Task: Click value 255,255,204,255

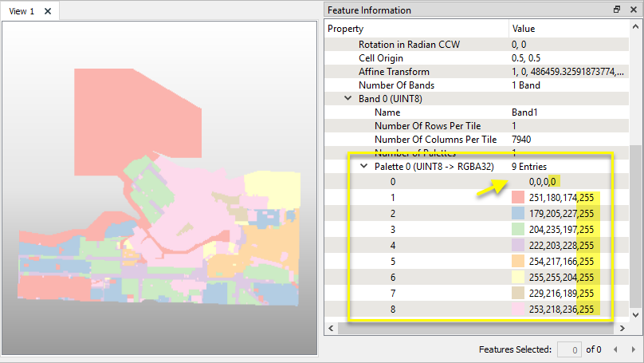Action: (x=561, y=278)
